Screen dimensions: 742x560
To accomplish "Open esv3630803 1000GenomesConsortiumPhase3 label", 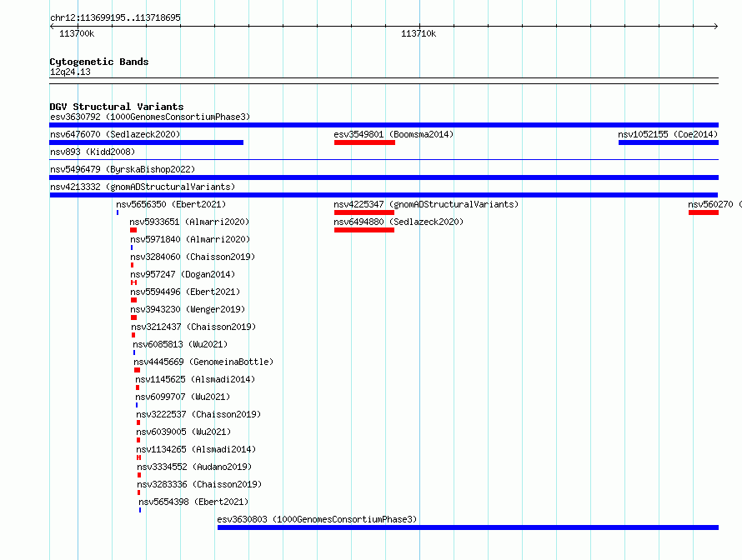I will tap(317, 519).
